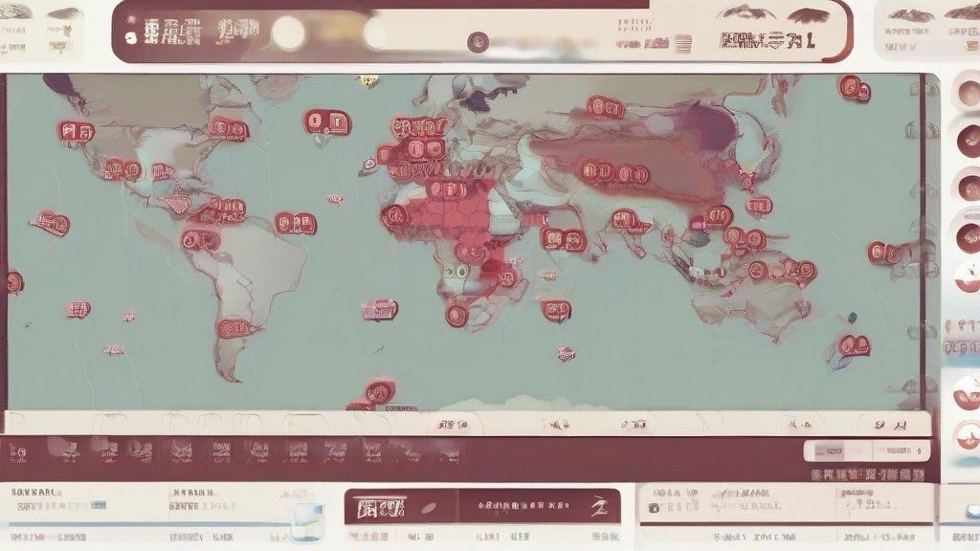This screenshot has height=551, width=980.
Task: Select the leftmost labeled tab below the map
Action: tap(453, 424)
